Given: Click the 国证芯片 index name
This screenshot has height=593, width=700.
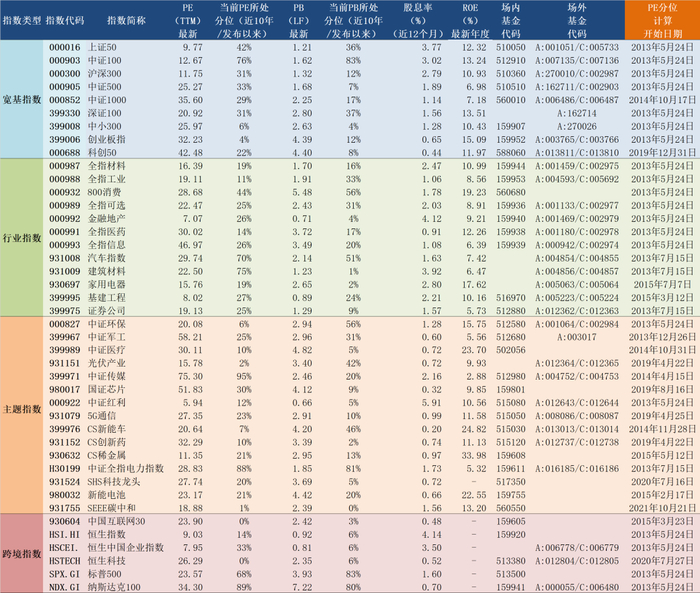Looking at the screenshot, I should [107, 390].
